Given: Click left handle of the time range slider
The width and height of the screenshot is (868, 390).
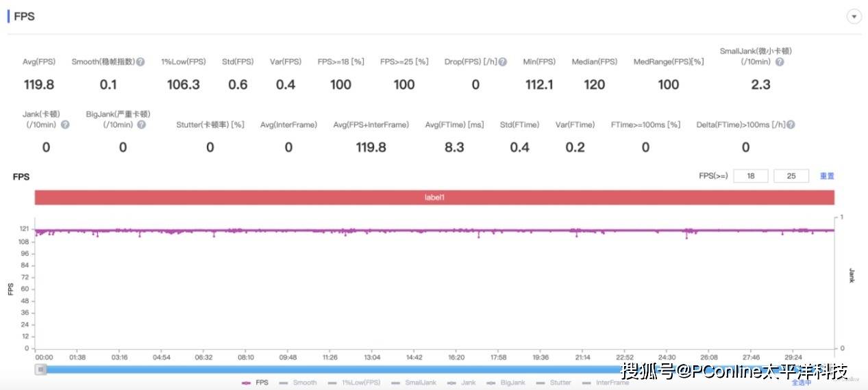Looking at the screenshot, I should tap(41, 370).
